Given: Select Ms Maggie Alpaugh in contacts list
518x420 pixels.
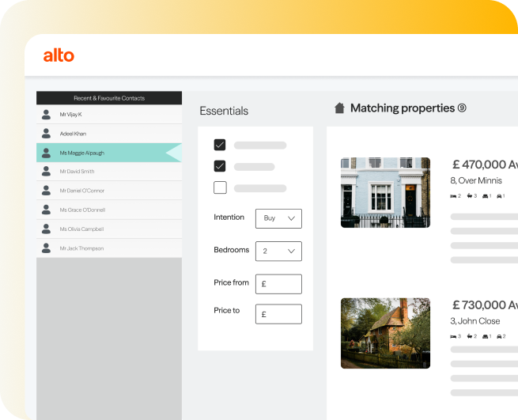Looking at the screenshot, I should 81,153.
